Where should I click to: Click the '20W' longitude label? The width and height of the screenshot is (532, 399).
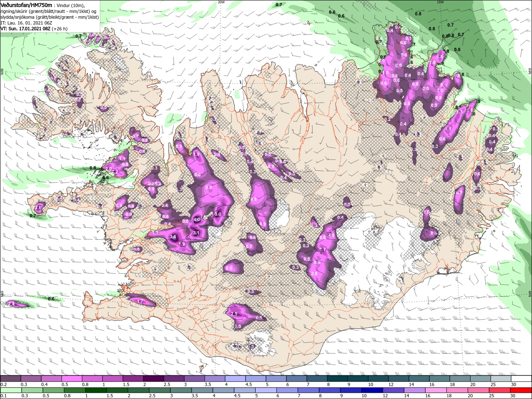click(221, 2)
